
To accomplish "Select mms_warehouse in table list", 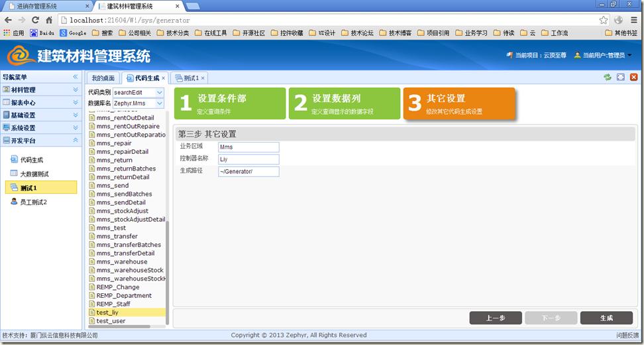I will coord(122,261).
